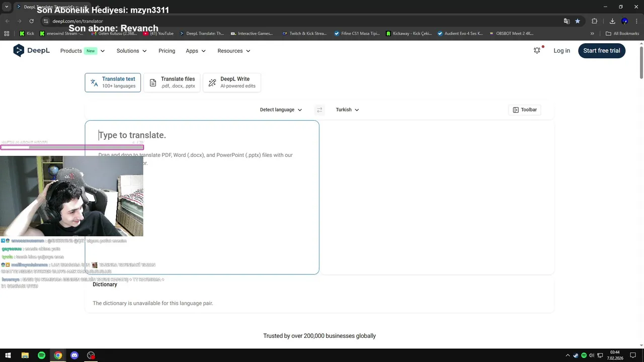Open the All Bookmarks folder
This screenshot has height=362, width=644.
(x=622, y=34)
